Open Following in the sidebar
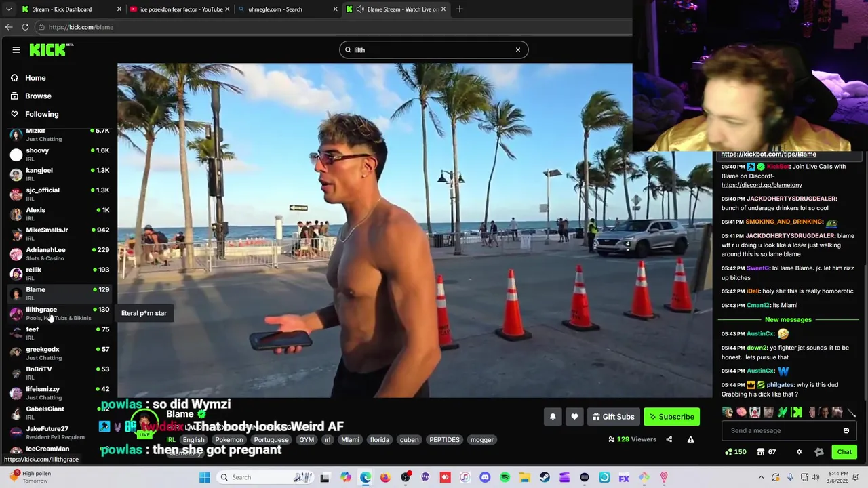The image size is (868, 488). click(x=41, y=114)
